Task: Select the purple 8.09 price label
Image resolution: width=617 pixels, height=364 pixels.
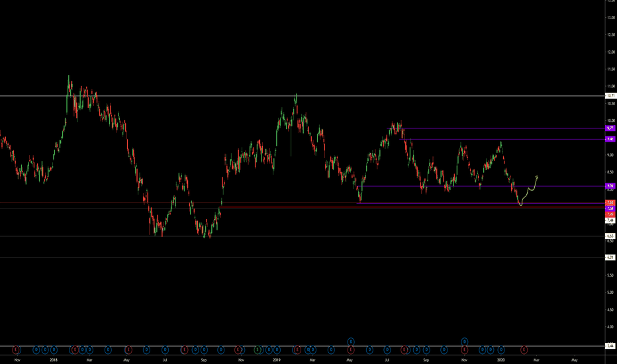Action: tap(610, 186)
